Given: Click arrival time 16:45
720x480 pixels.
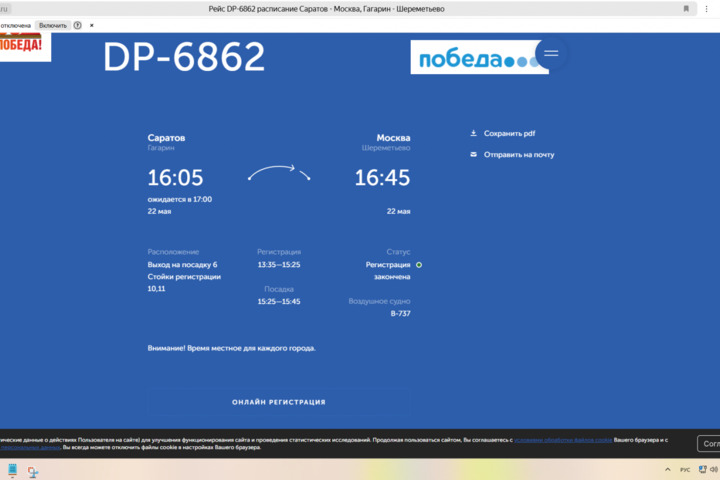Looking at the screenshot, I should click(382, 178).
